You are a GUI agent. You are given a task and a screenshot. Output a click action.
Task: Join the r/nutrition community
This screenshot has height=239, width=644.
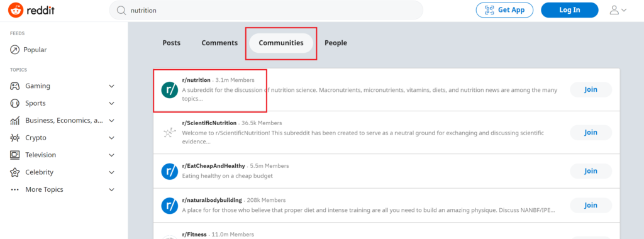591,89
